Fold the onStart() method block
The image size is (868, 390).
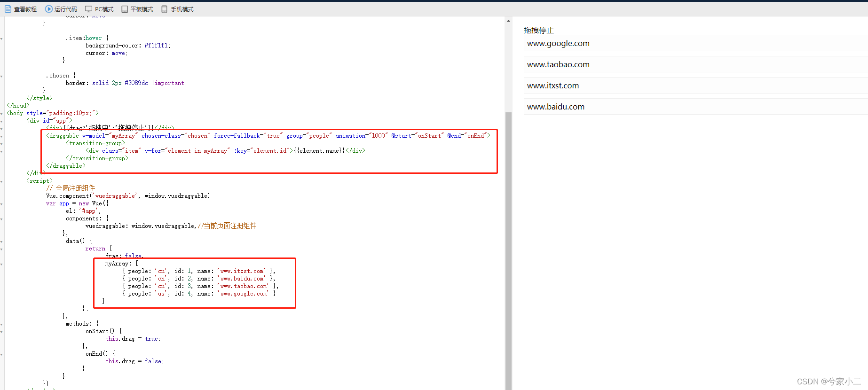[2, 332]
